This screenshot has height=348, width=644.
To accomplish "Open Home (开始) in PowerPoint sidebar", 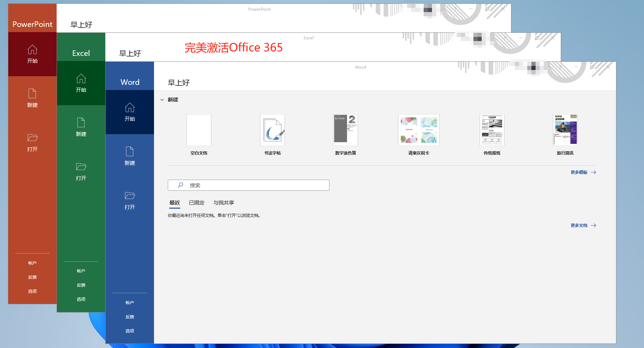I will (32, 54).
